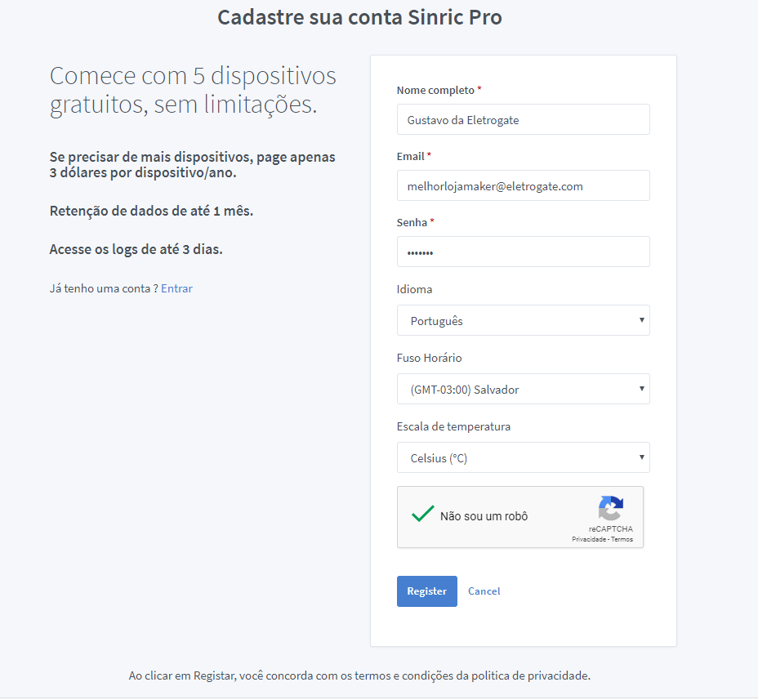Viewport: 758px width, 700px height.
Task: Click the 'Cadastre sua conta Sinric Pro' heading
Action: coord(359,17)
